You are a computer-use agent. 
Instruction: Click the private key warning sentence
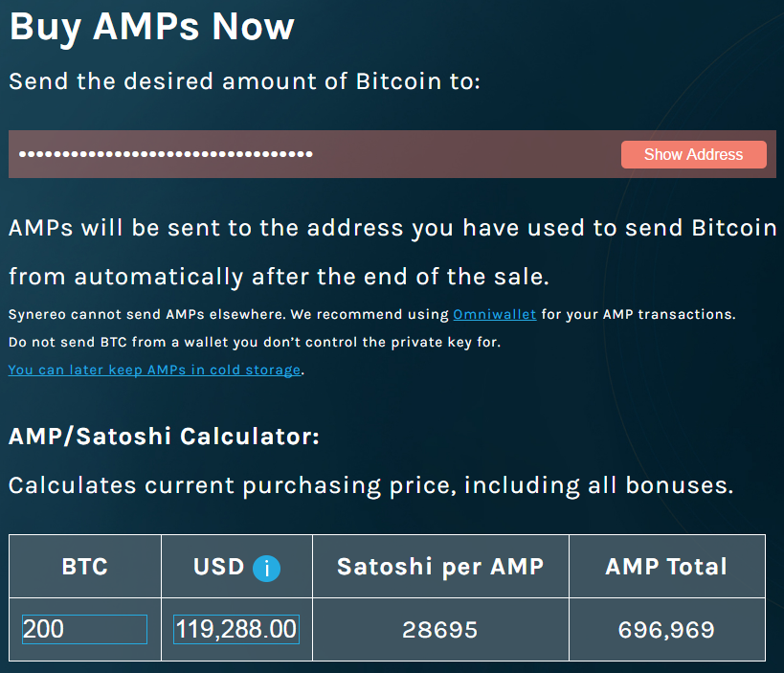(x=255, y=342)
